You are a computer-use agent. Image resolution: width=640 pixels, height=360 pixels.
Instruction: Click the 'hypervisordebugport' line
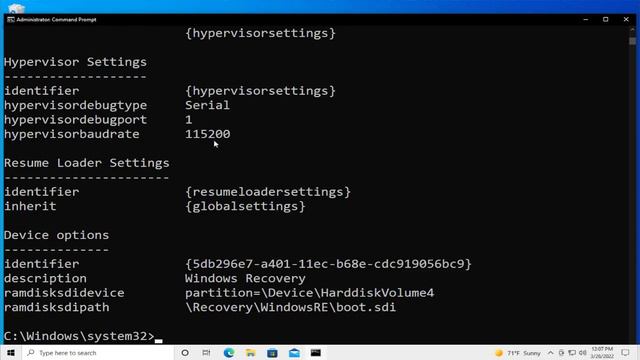point(98,120)
